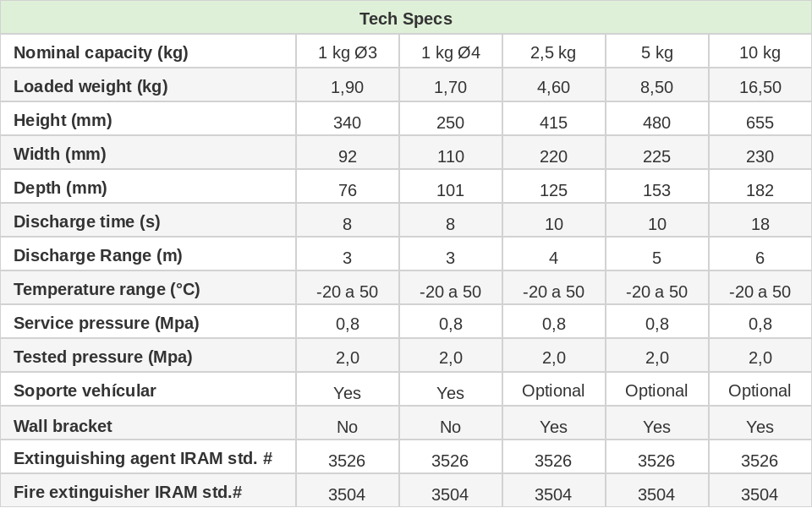This screenshot has width=812, height=508.
Task: Click the Wall bracket row label
Action: pos(63,426)
